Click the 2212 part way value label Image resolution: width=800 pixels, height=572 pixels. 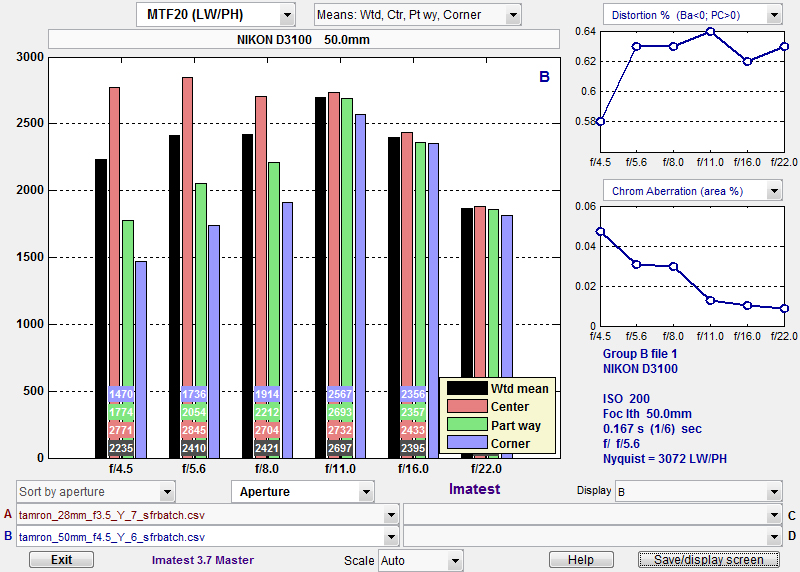click(x=267, y=412)
